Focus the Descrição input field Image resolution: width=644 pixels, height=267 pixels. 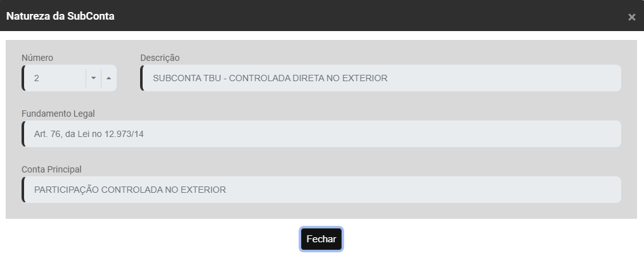(507, 78)
